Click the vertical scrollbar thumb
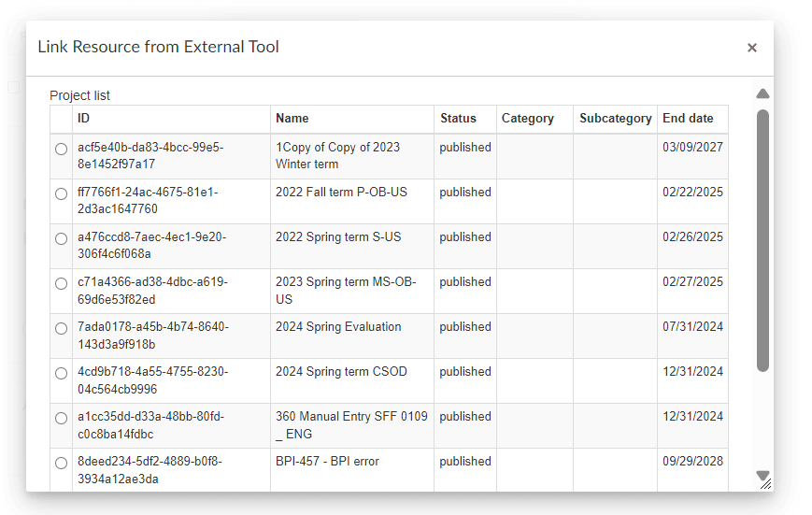This screenshot has width=812, height=515. 762,240
